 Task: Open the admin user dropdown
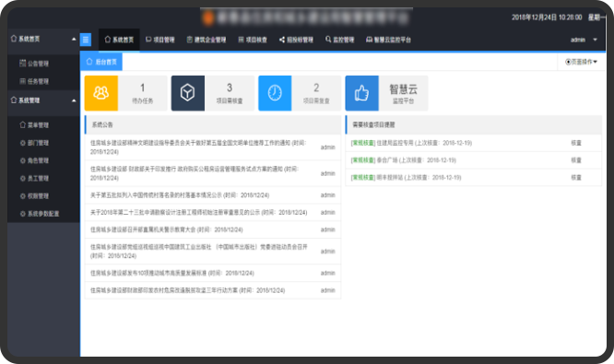(584, 40)
